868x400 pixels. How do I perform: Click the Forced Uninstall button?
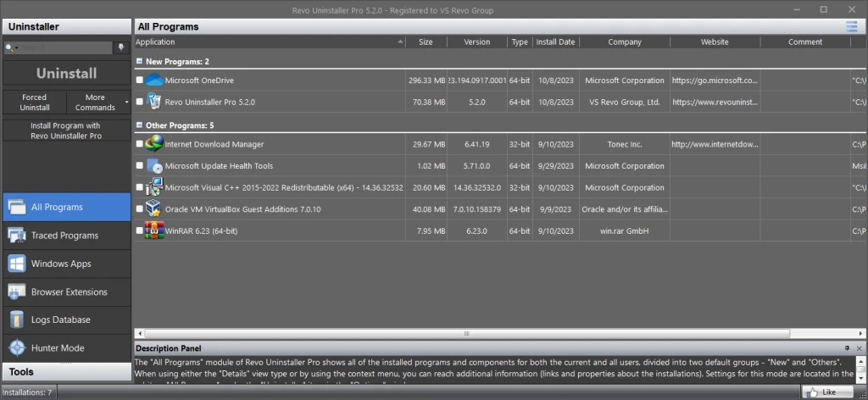34,103
